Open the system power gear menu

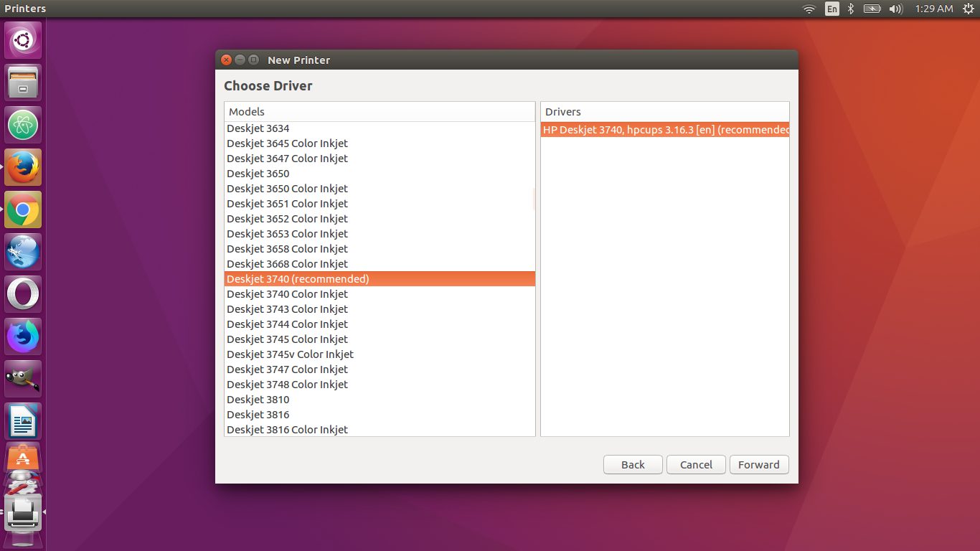click(x=969, y=9)
